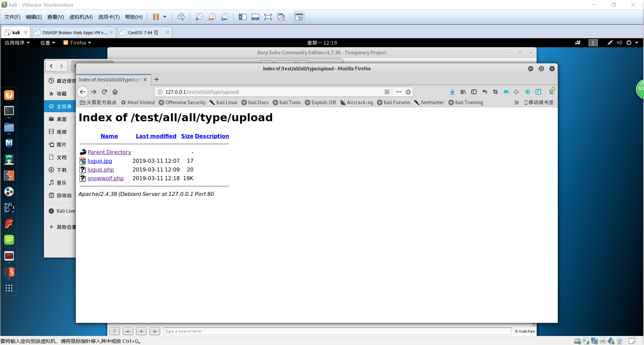Open Offensive Security bookmark
Screen dimensions: 644x345
[x=182, y=102]
